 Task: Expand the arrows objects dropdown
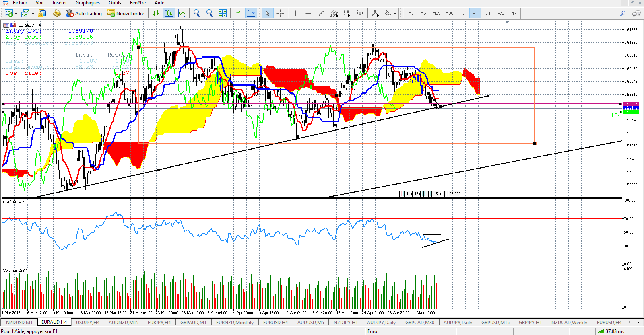pos(395,14)
